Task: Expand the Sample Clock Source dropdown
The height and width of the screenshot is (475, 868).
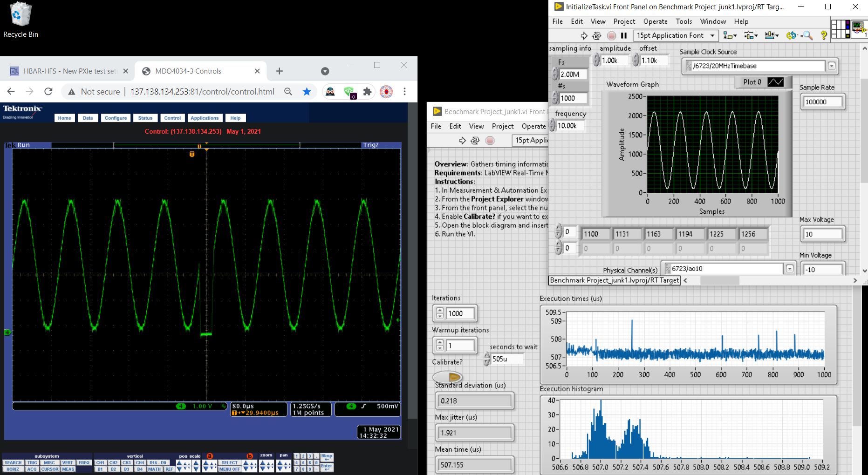Action: 832,66
